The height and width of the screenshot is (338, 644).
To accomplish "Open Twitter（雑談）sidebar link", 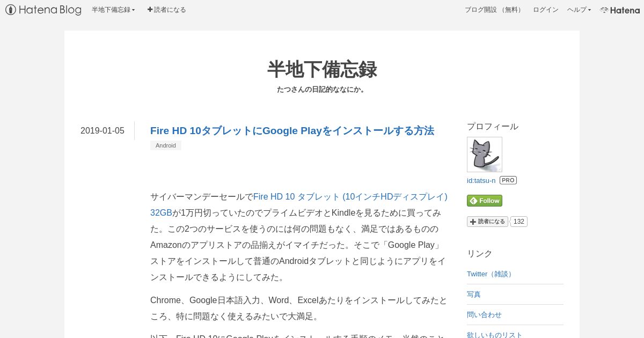I will point(491,274).
